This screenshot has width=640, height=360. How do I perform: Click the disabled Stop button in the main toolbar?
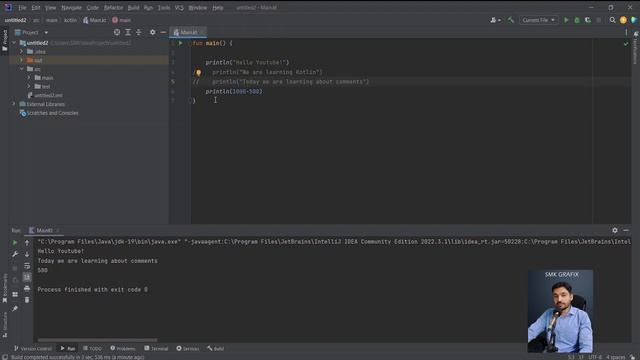click(599, 20)
